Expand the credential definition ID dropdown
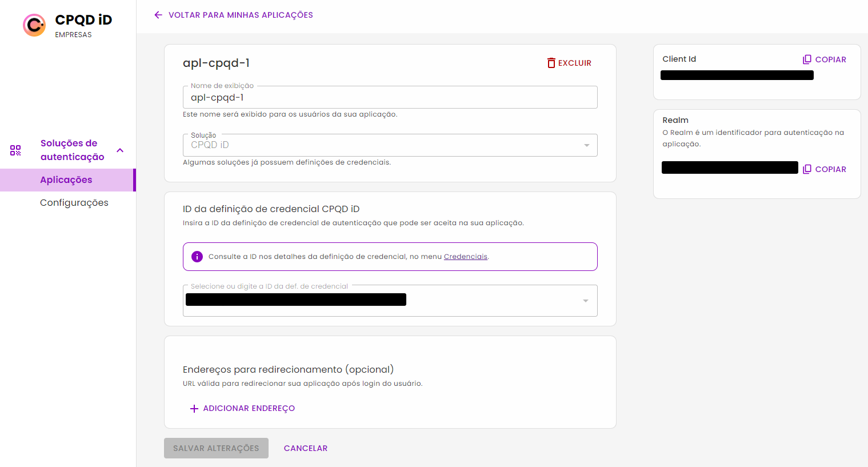This screenshot has width=868, height=467. 585,300
